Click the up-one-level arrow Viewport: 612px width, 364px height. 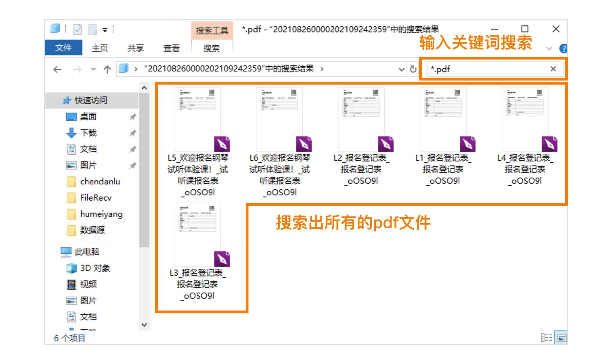[107, 69]
